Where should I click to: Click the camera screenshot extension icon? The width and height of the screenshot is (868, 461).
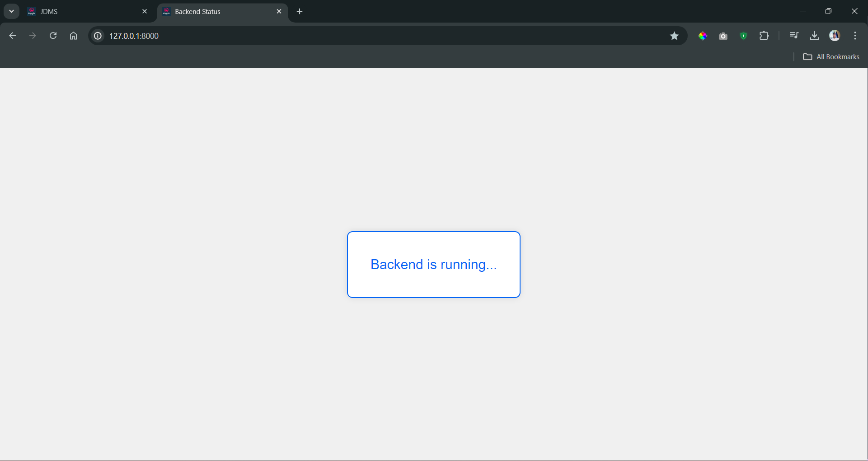click(723, 36)
